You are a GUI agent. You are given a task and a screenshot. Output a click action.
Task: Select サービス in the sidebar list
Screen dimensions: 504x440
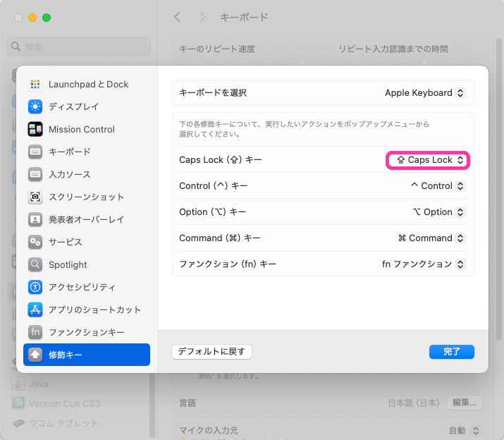pos(65,243)
